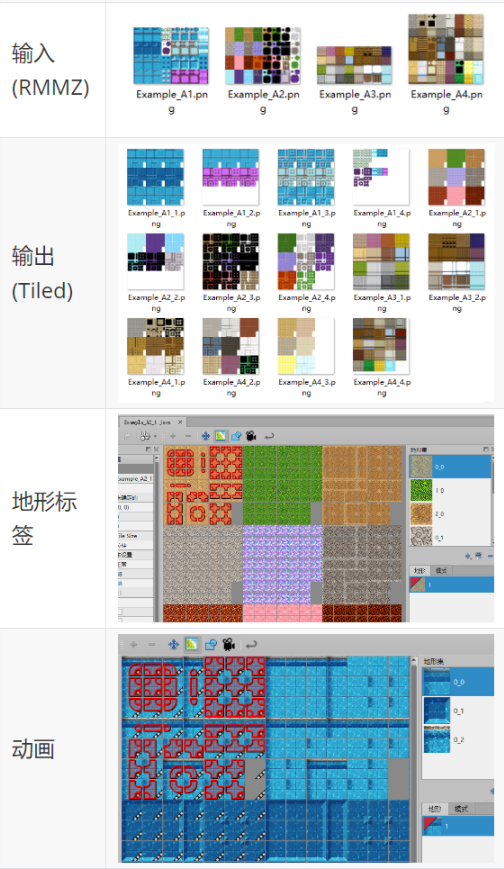The height and width of the screenshot is (869, 504).
Task: Select the Example_A2_2.png output file
Action: click(156, 262)
